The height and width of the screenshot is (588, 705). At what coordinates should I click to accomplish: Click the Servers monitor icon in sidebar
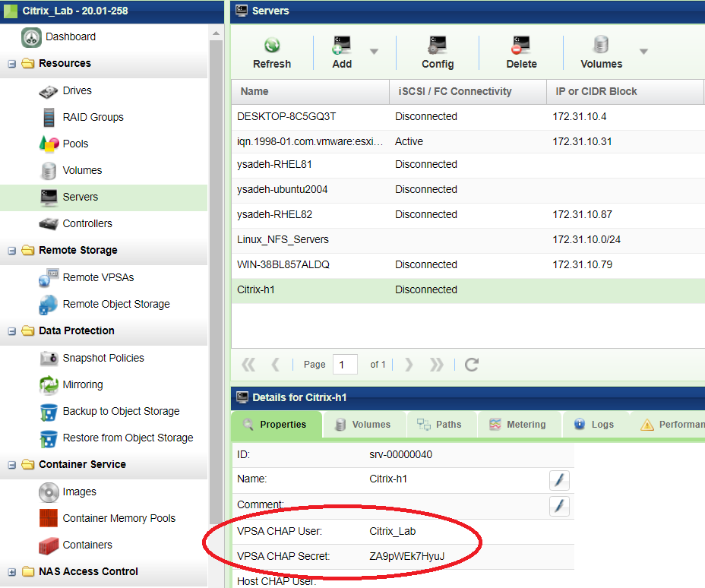[49, 198]
